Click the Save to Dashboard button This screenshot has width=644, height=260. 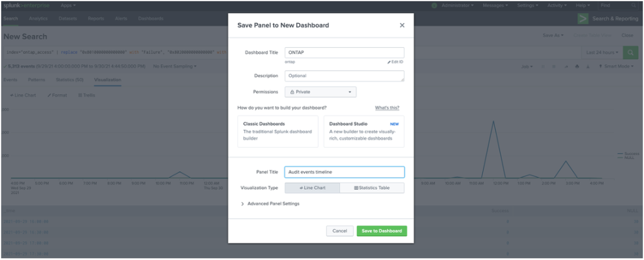(382, 231)
